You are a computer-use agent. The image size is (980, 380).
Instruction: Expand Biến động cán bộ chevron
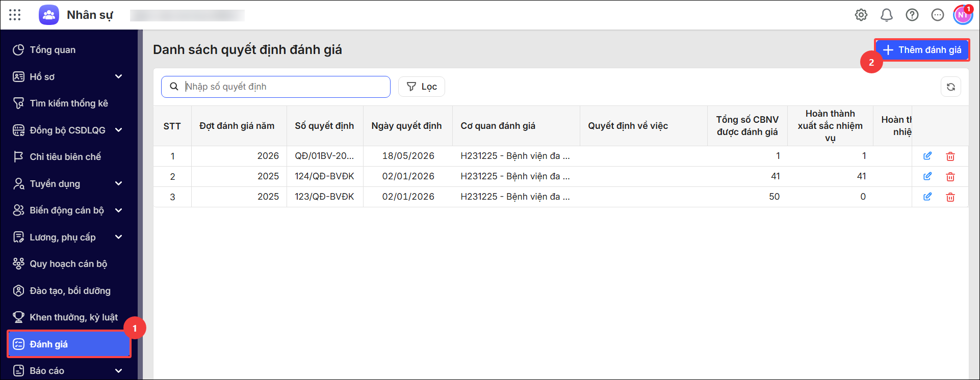coord(119,210)
